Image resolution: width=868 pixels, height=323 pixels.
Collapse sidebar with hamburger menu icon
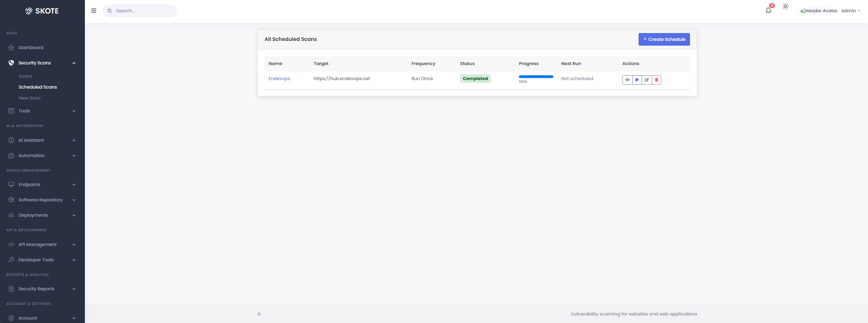pyautogui.click(x=94, y=11)
